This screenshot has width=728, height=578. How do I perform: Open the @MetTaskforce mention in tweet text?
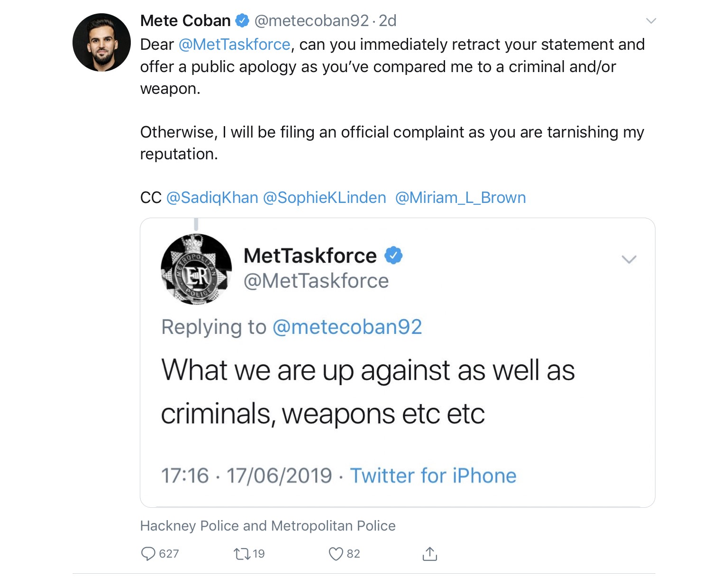234,45
